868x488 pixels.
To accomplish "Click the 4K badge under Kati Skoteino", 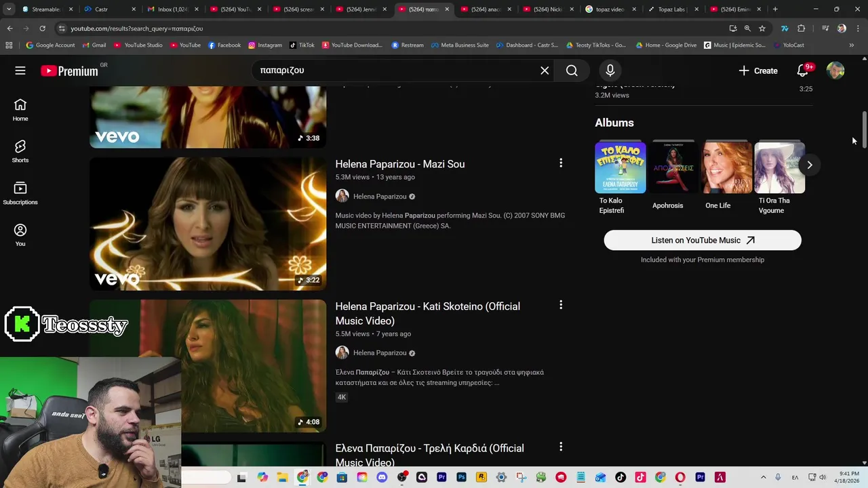I will [x=342, y=397].
